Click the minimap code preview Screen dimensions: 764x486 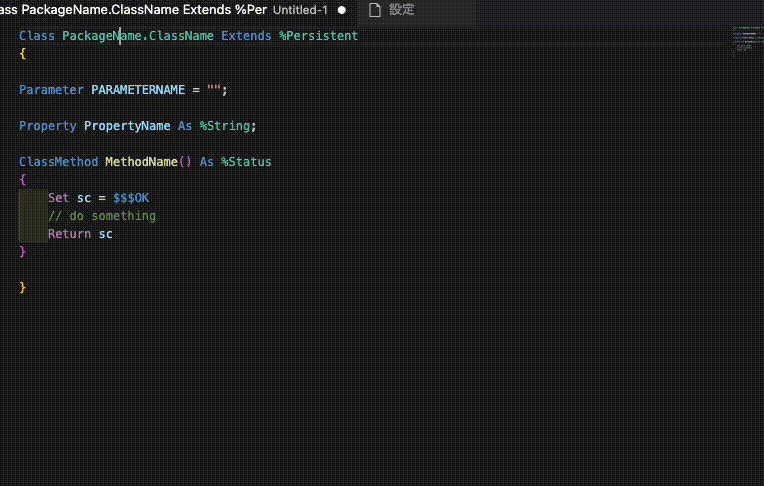[744, 38]
